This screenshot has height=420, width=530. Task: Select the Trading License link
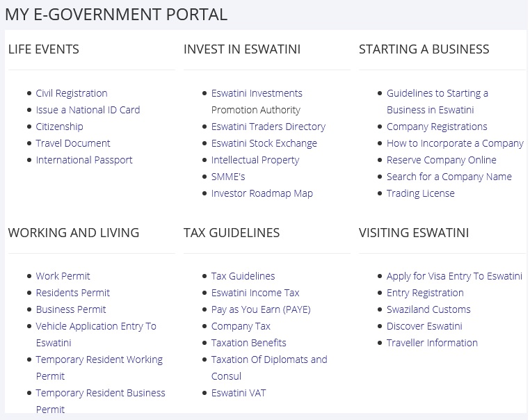pyautogui.click(x=420, y=193)
